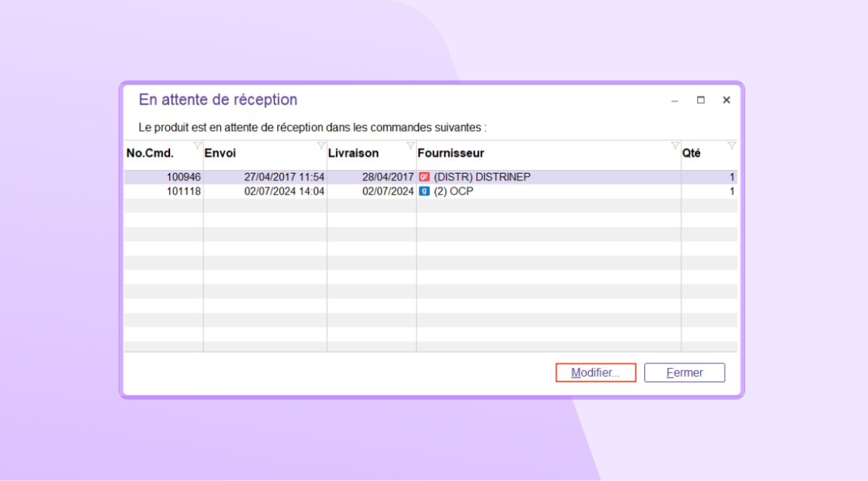Screen dimensions: 868x481
Task: Click the red DISTRINEP supplier icon
Action: (x=424, y=177)
